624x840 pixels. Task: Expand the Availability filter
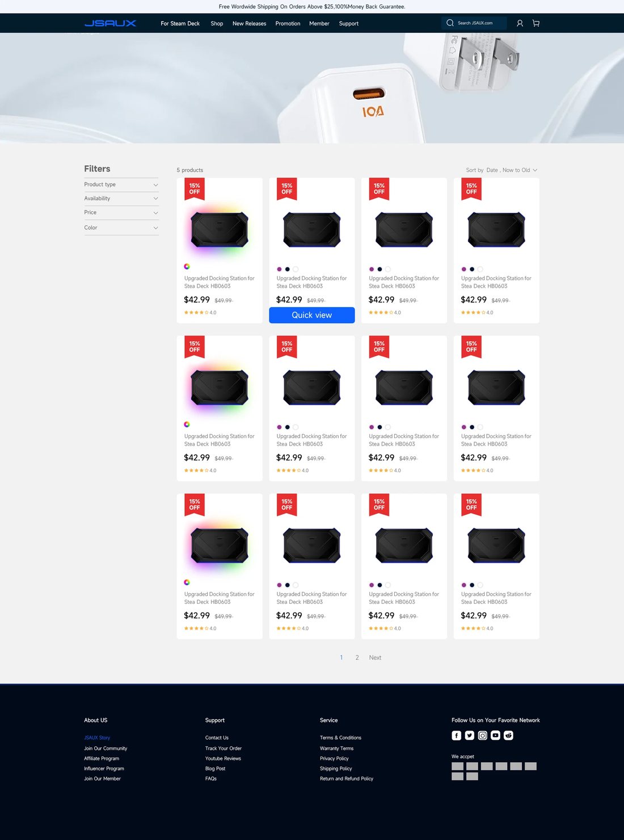point(121,199)
